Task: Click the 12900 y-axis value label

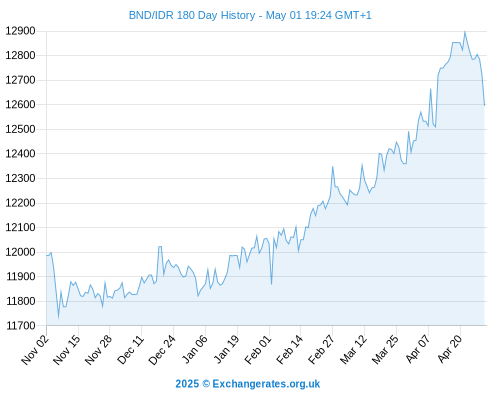Action: (20, 31)
